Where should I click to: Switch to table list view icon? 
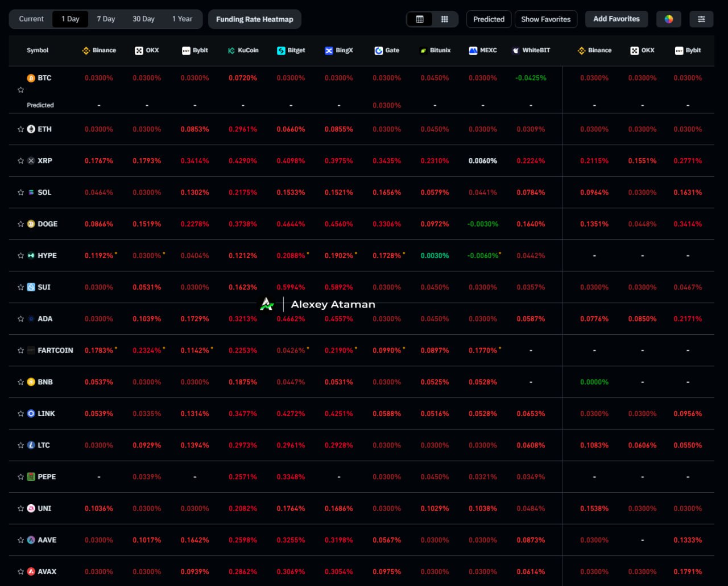point(420,19)
